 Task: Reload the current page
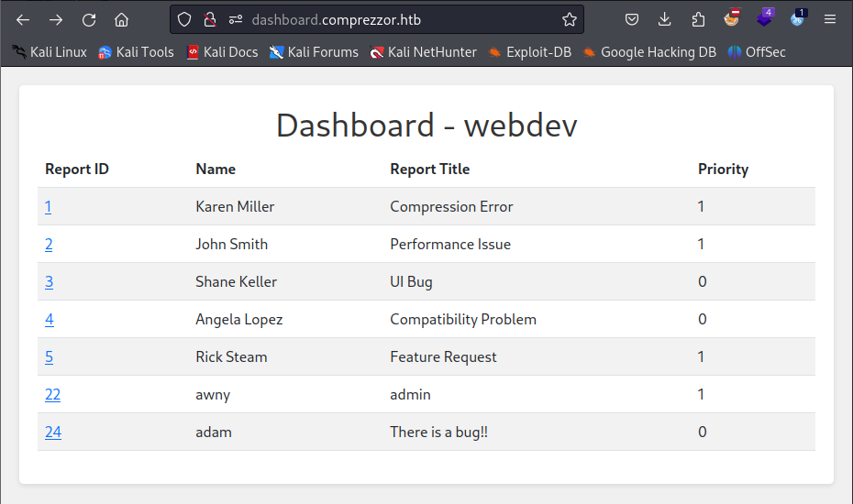(89, 20)
